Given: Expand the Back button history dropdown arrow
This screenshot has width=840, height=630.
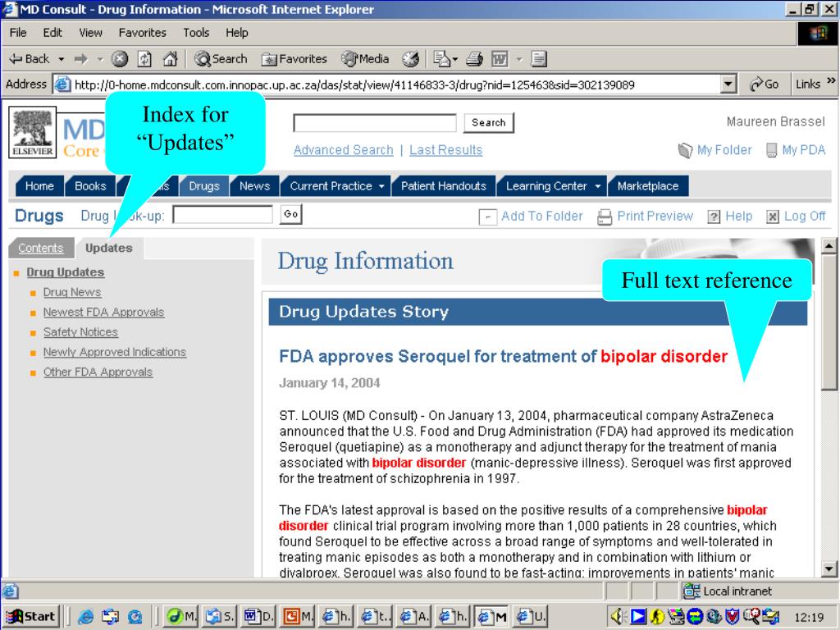Looking at the screenshot, I should tap(61, 59).
